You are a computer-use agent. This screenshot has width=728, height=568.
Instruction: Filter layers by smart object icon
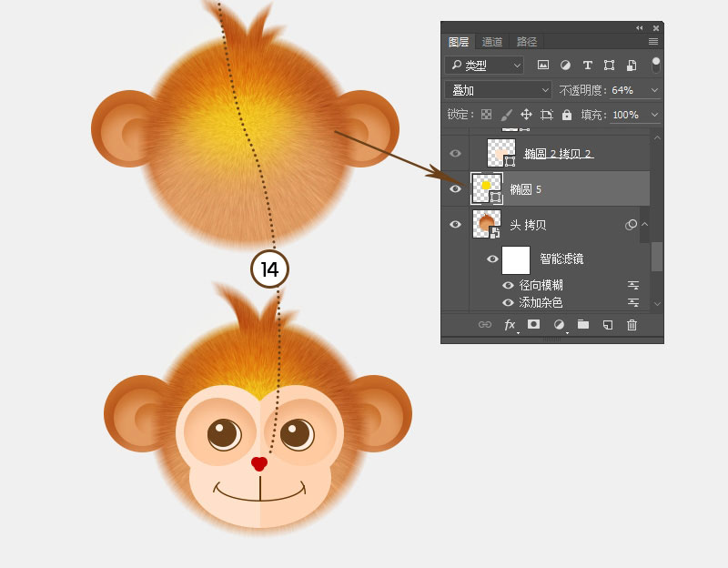(x=631, y=65)
